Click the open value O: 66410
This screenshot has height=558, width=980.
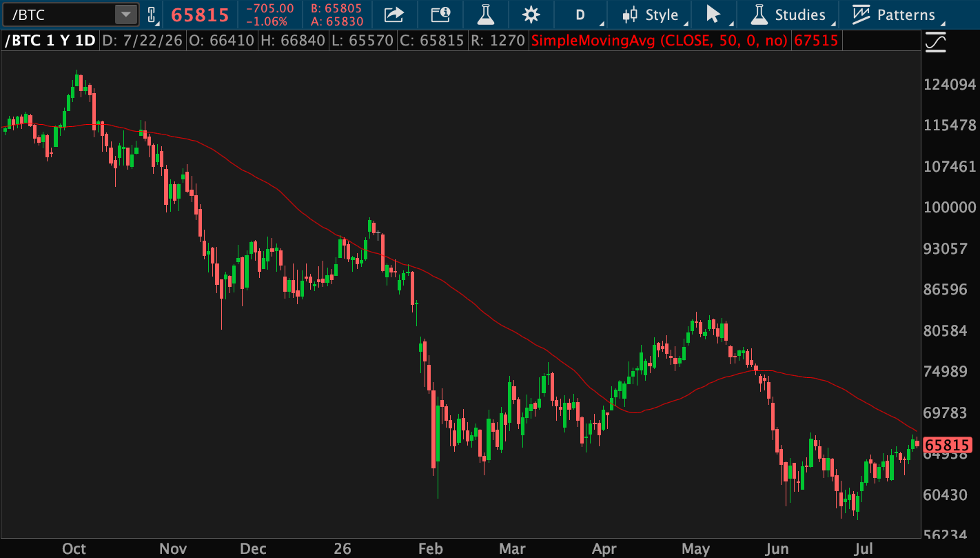[x=220, y=41]
